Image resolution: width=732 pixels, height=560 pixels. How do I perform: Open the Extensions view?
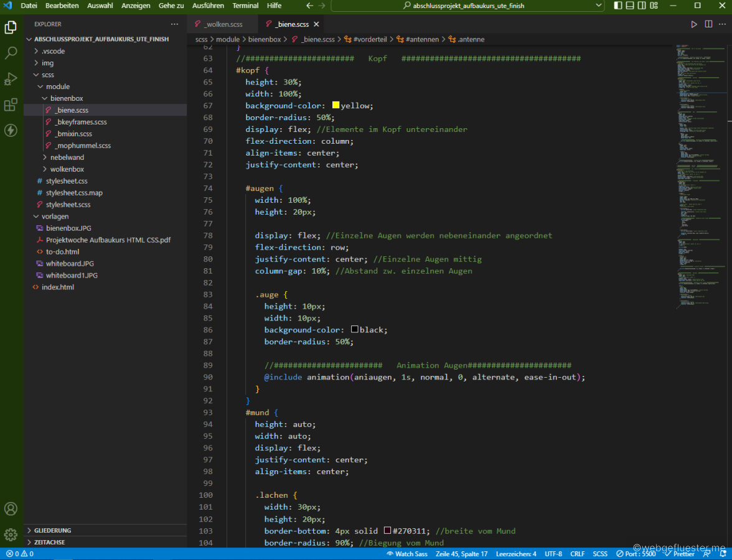coord(11,105)
